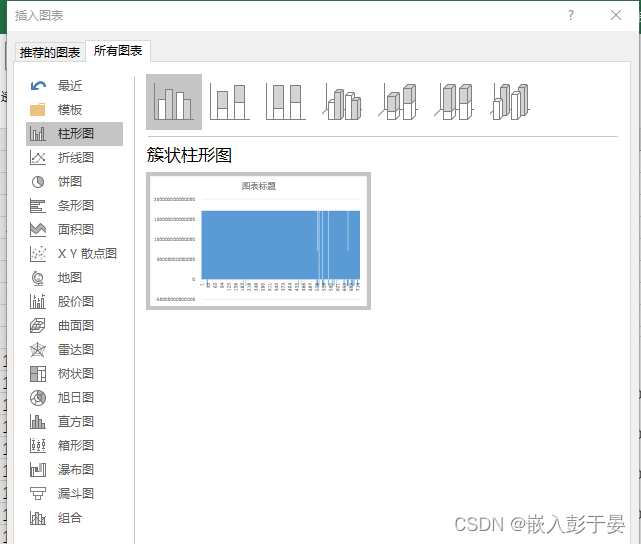This screenshot has height=544, width=641.
Task: Select the 3-D clustered column subtype icon
Action: pyautogui.click(x=342, y=102)
